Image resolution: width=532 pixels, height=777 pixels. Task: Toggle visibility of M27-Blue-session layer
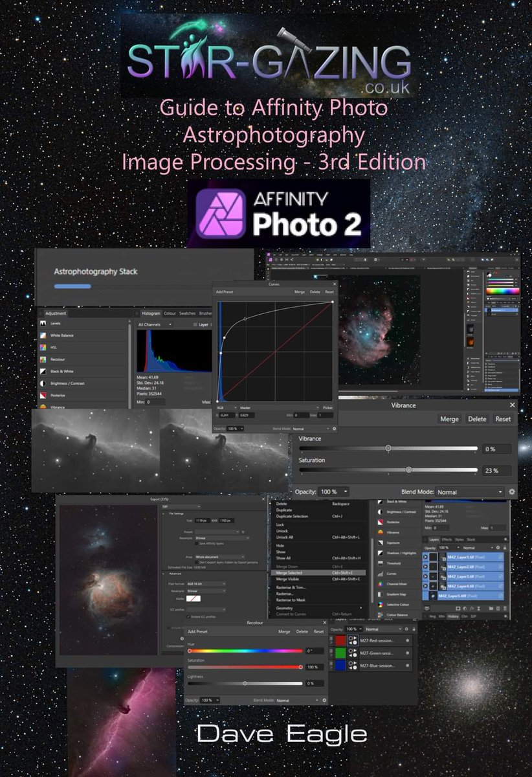click(407, 667)
